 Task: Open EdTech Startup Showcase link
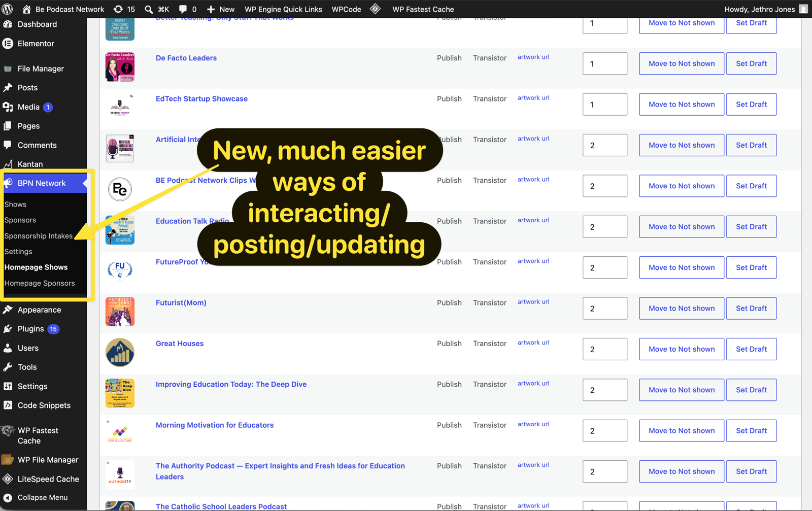201,99
